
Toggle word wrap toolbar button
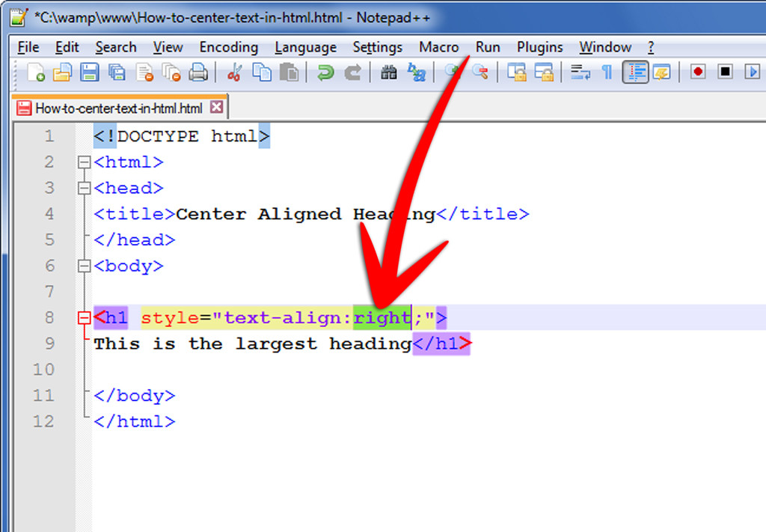pyautogui.click(x=579, y=73)
